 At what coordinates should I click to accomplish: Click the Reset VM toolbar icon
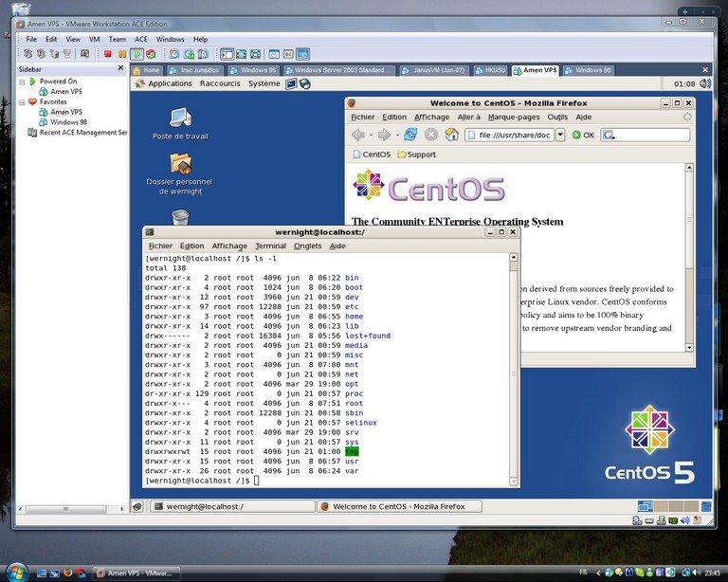151,54
